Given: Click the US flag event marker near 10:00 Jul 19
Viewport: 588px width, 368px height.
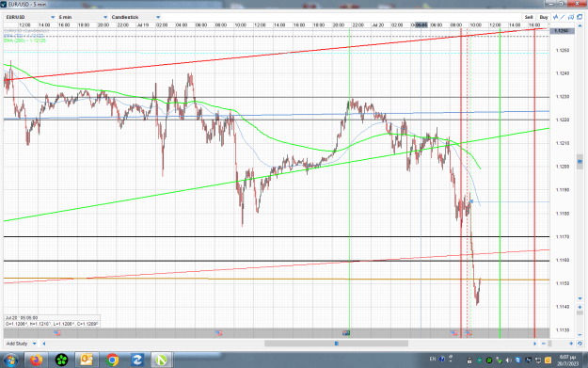Looking at the screenshot, I should (218, 333).
